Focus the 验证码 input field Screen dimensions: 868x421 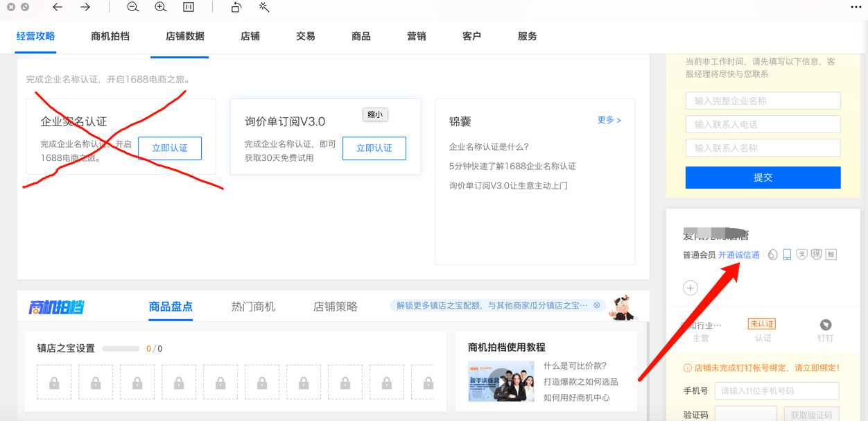tap(745, 415)
